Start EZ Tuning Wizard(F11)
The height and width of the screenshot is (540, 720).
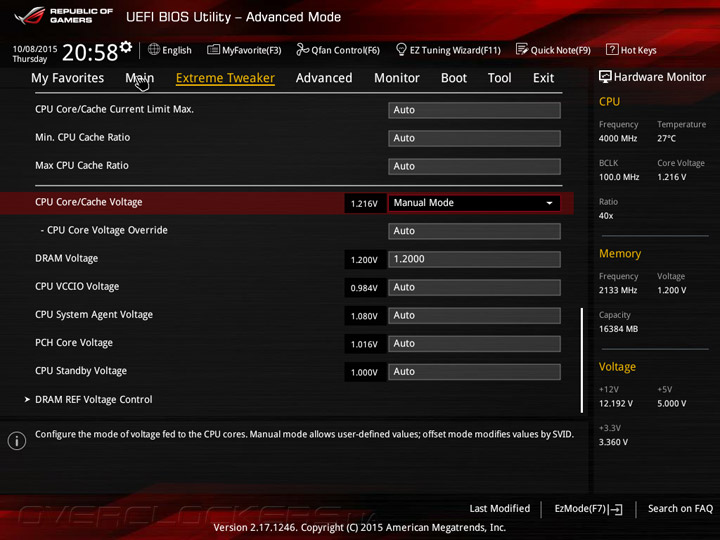coord(455,50)
